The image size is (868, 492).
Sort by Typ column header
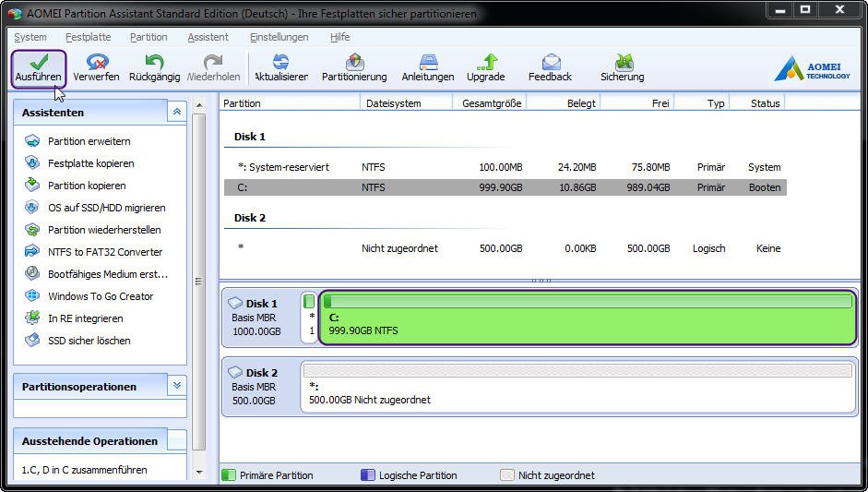(x=702, y=103)
